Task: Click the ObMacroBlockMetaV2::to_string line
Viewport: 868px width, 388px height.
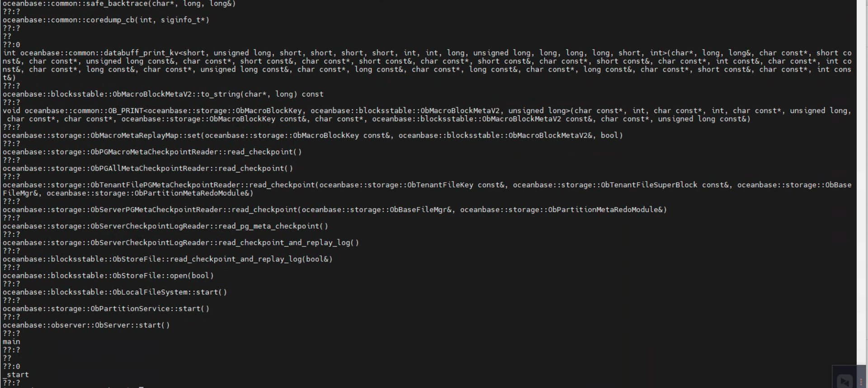Action: [163, 94]
